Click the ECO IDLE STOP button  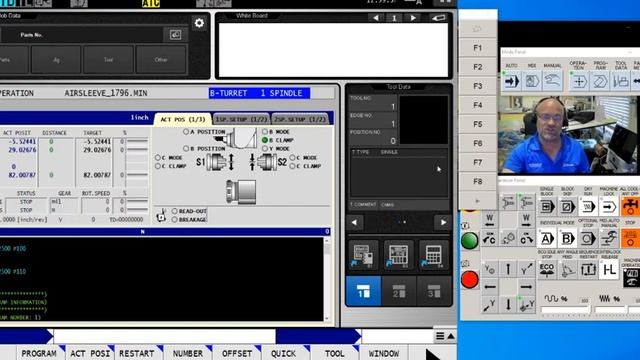[547, 269]
